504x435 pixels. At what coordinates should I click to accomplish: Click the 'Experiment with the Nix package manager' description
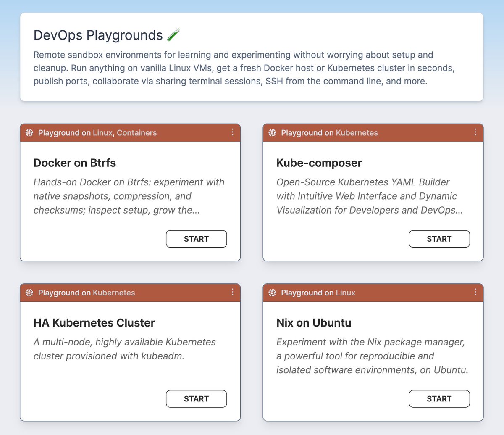[372, 356]
